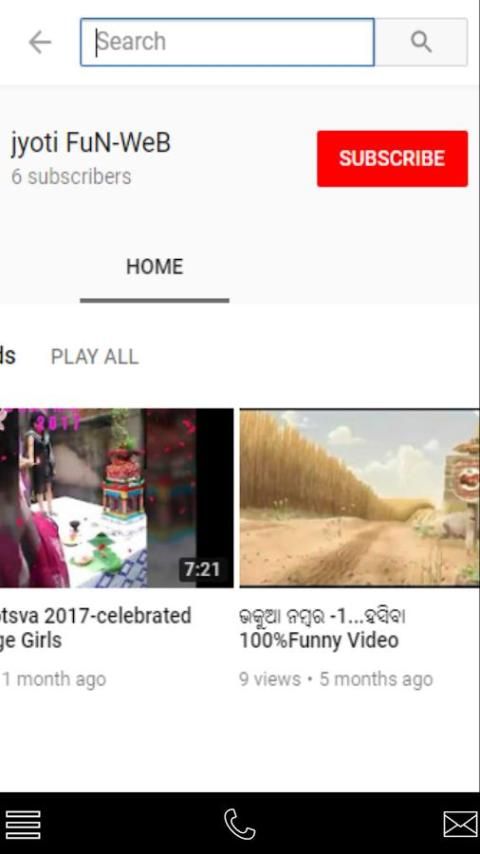
Task: Click the 6 subscribers count text
Action: point(71,177)
